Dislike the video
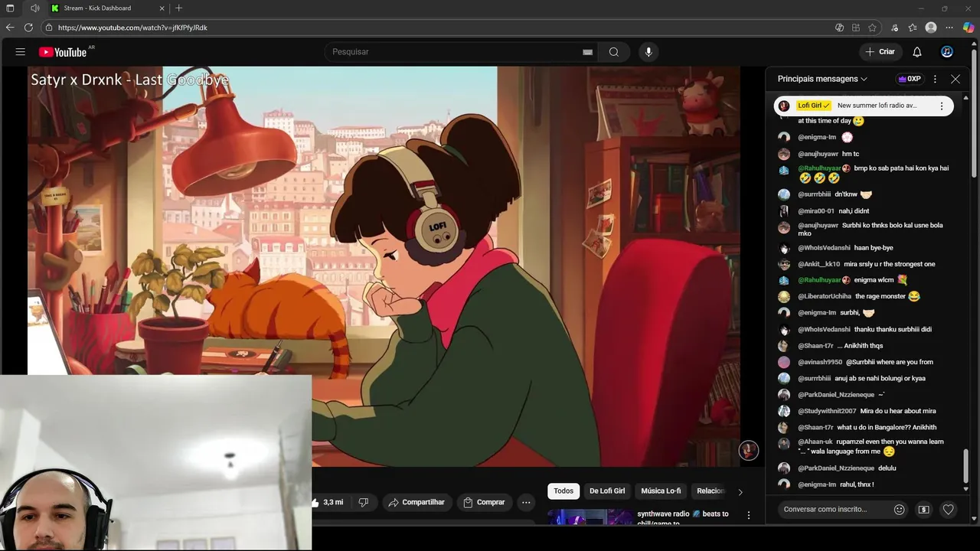Viewport: 980px width, 551px height. [364, 502]
